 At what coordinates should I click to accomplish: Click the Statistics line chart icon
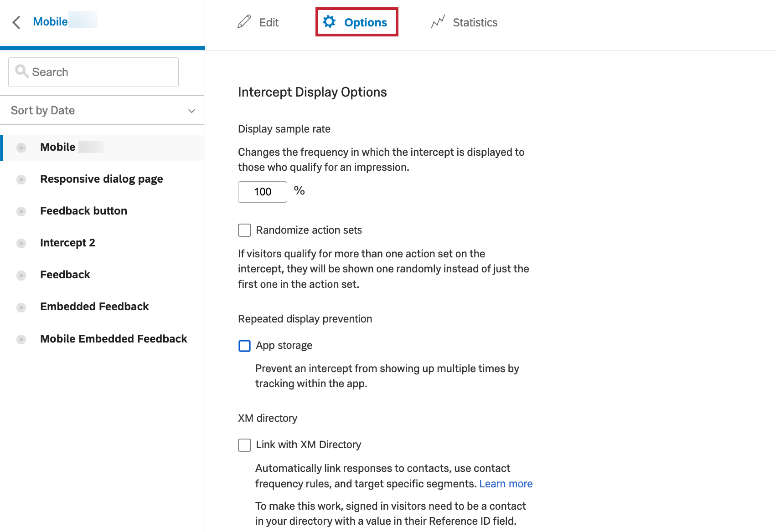(x=438, y=22)
